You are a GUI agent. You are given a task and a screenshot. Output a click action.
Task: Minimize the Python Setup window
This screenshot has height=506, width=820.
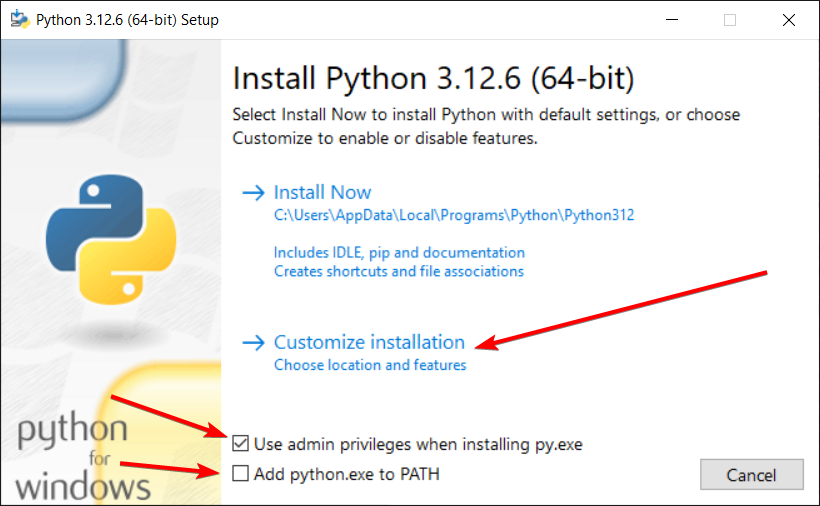(x=672, y=20)
